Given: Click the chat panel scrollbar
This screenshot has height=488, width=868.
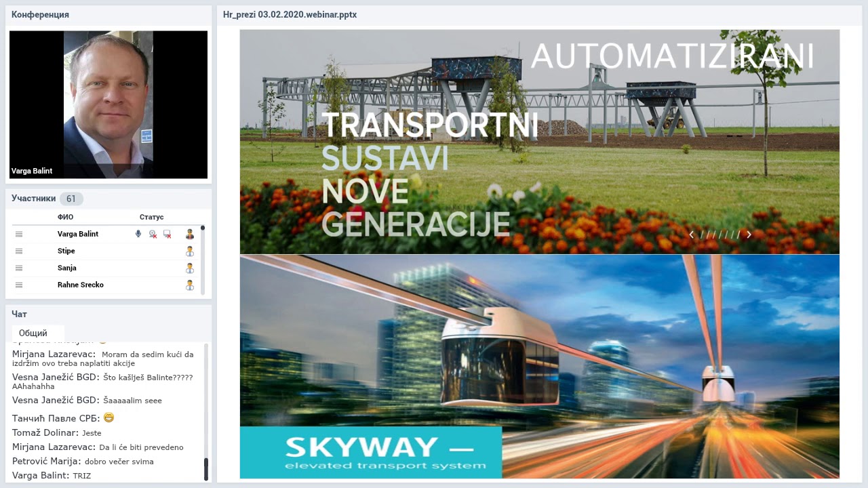Looking at the screenshot, I should (x=206, y=412).
